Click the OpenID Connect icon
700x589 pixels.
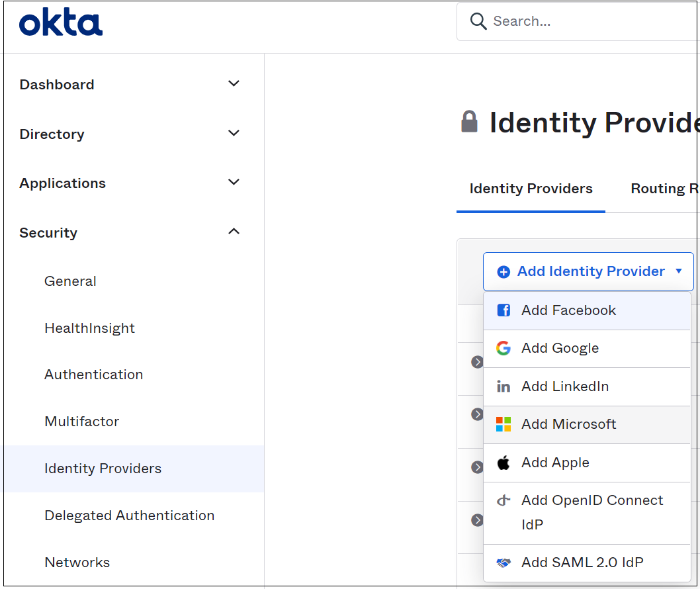pos(503,501)
